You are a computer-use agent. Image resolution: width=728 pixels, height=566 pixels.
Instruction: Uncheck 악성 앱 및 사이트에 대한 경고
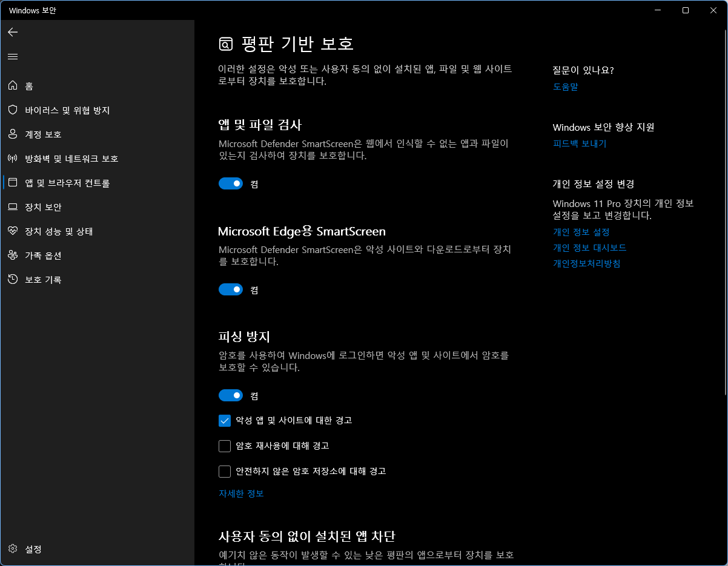pyautogui.click(x=225, y=420)
